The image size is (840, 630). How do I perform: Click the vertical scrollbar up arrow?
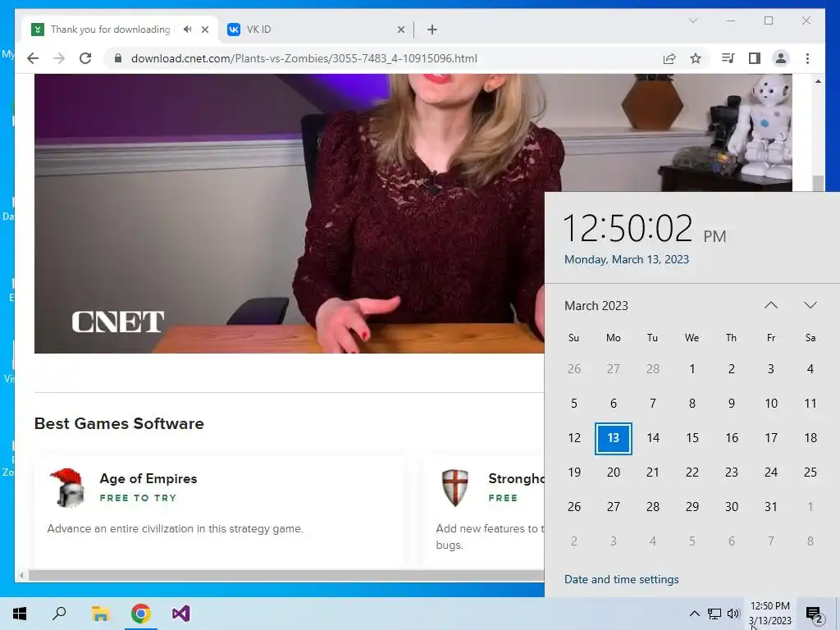tap(818, 81)
